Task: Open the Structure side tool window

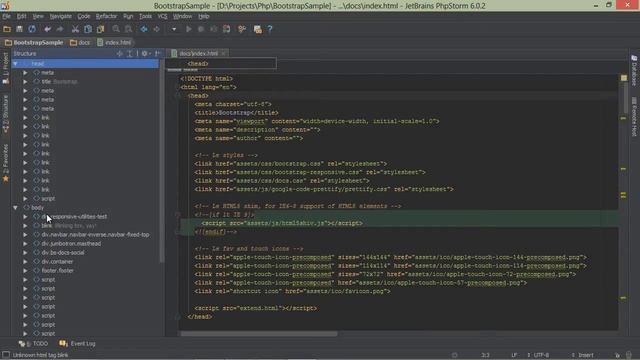Action: (5, 114)
